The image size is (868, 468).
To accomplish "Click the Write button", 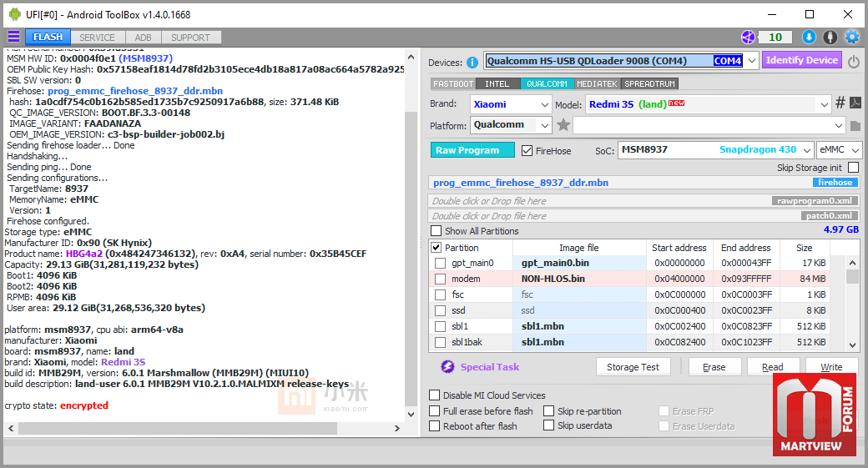I will pyautogui.click(x=831, y=366).
